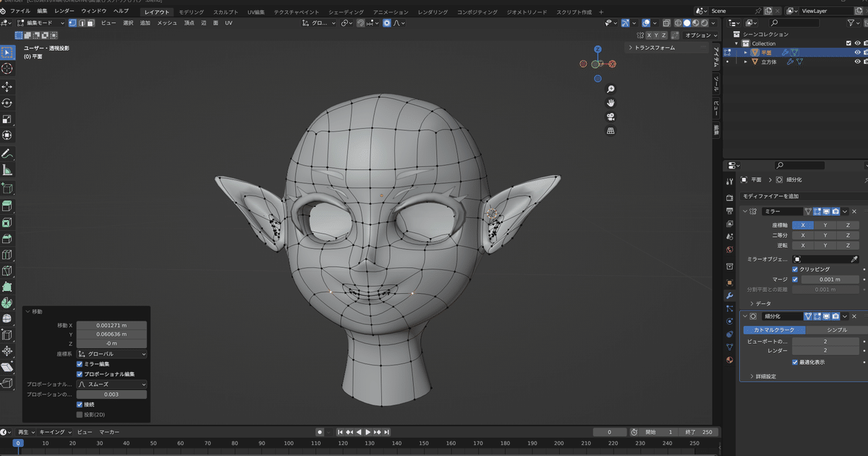Switch to the シェーディング workspace tab
The width and height of the screenshot is (868, 456).
(x=346, y=12)
